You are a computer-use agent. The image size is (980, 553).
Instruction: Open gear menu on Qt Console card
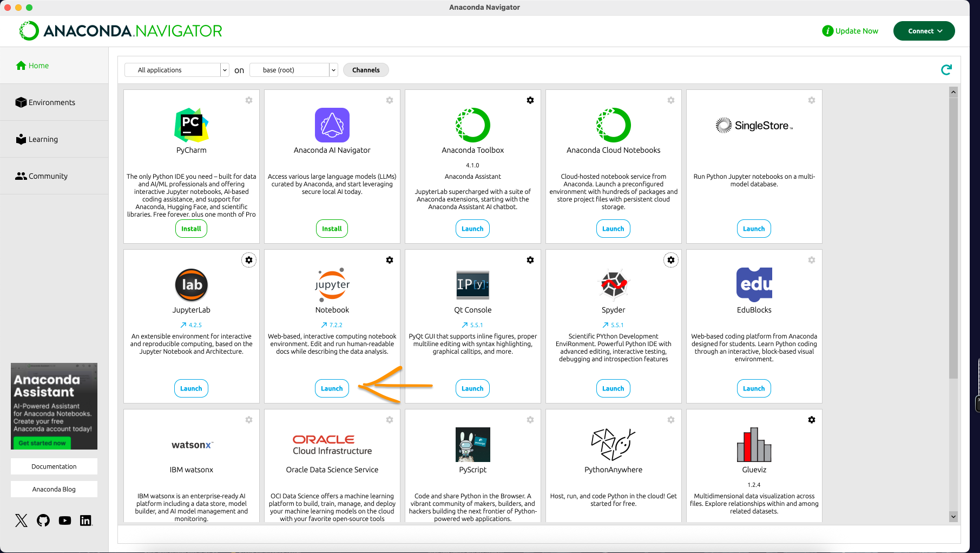[530, 260]
